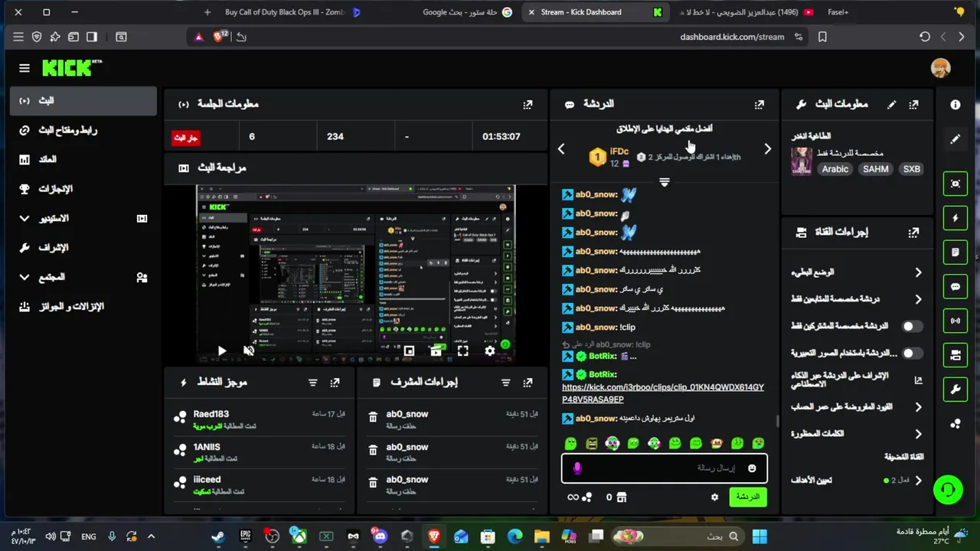
Task: Open chat settings gear icon
Action: coord(714,497)
